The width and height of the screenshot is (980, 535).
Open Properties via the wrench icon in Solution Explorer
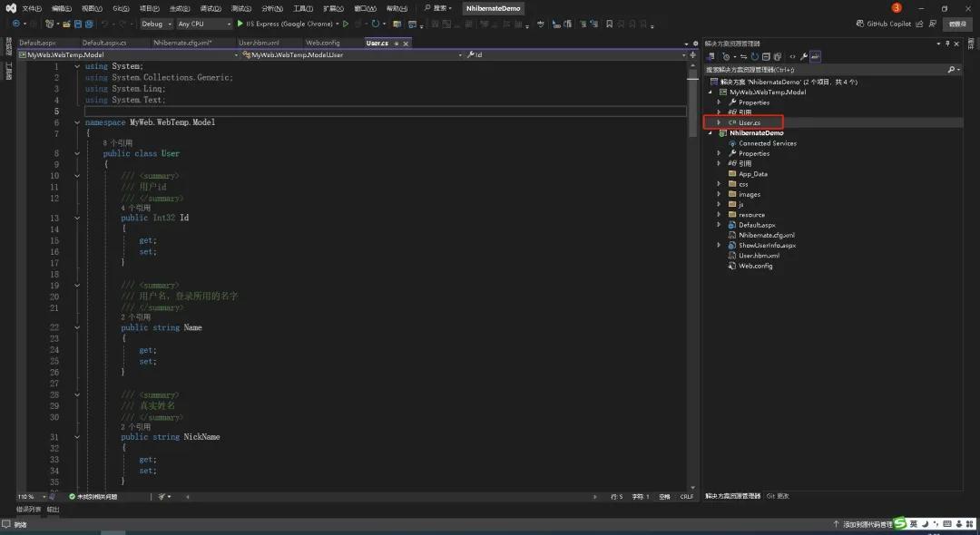pyautogui.click(x=805, y=56)
